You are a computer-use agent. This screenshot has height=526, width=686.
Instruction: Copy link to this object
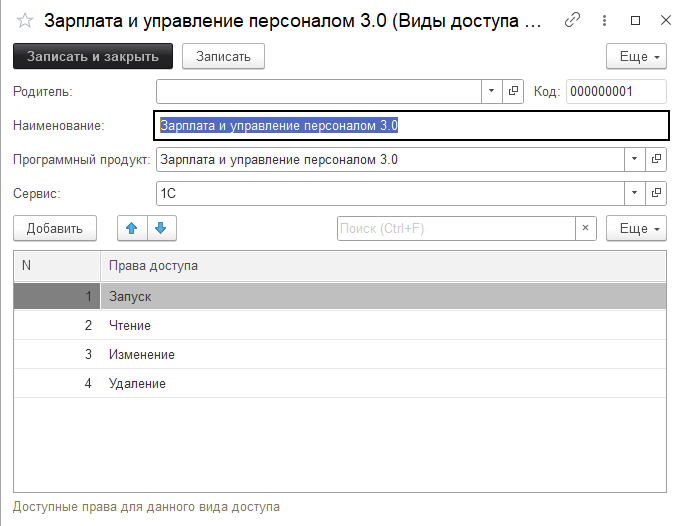[572, 20]
